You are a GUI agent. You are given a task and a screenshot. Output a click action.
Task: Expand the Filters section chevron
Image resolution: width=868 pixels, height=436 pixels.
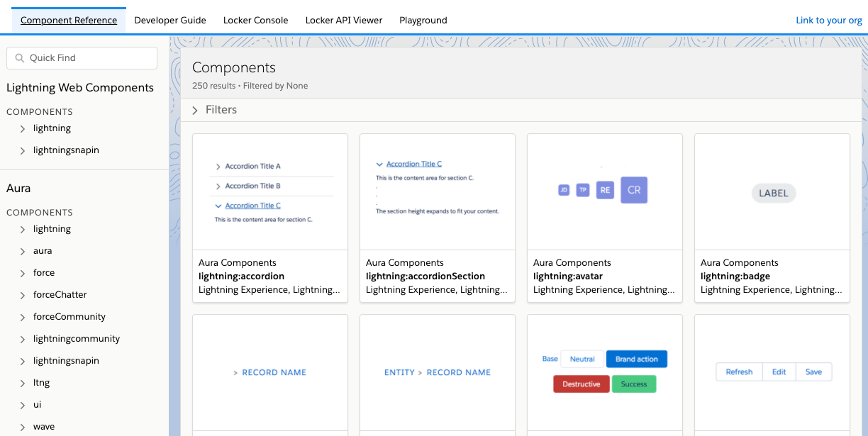click(x=195, y=110)
